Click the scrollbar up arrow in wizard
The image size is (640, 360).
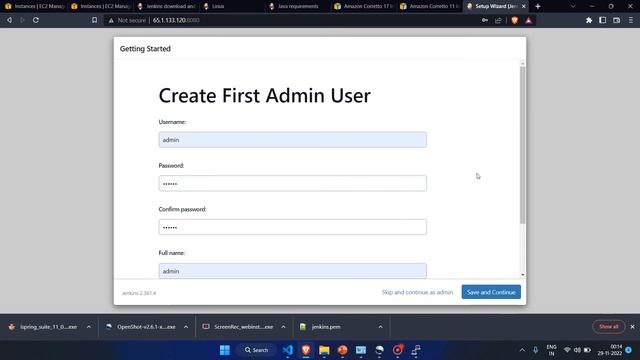click(x=522, y=63)
